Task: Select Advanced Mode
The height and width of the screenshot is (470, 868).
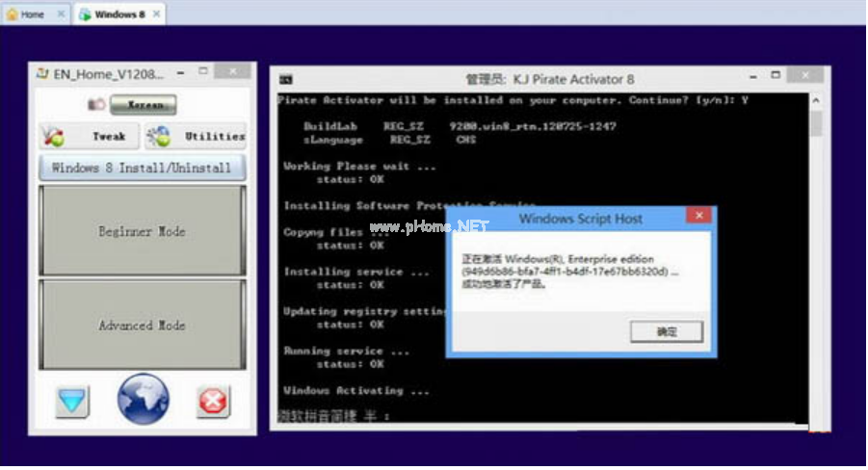Action: [142, 326]
